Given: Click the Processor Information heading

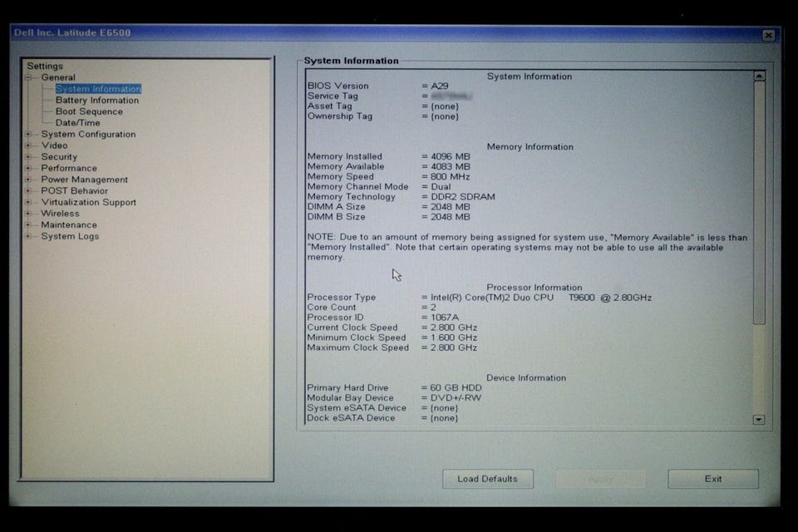Looking at the screenshot, I should coord(534,287).
